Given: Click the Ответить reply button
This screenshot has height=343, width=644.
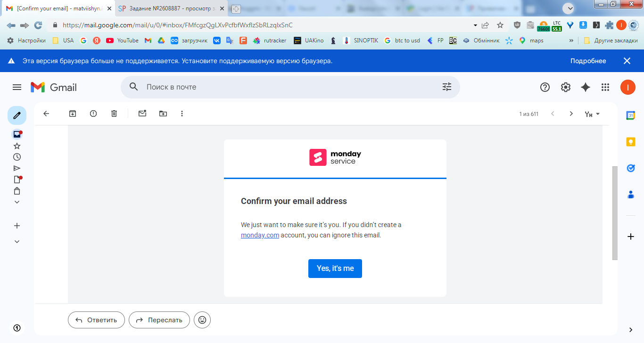Looking at the screenshot, I should pyautogui.click(x=96, y=320).
